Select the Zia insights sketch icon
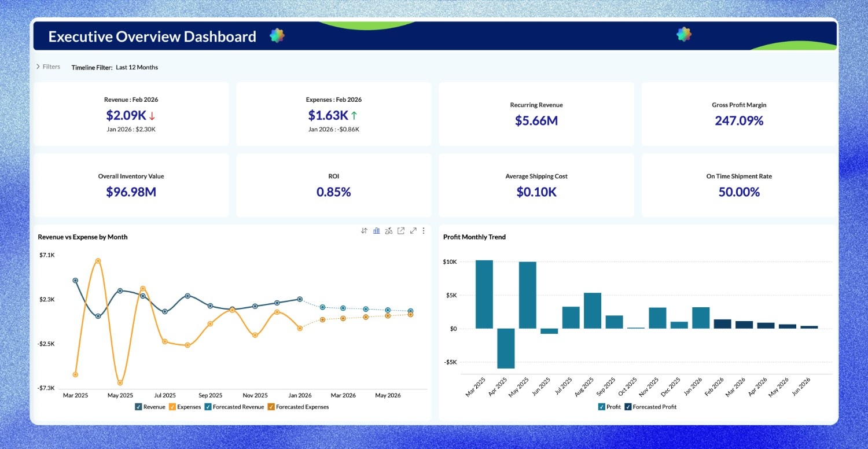The width and height of the screenshot is (868, 449). 388,230
